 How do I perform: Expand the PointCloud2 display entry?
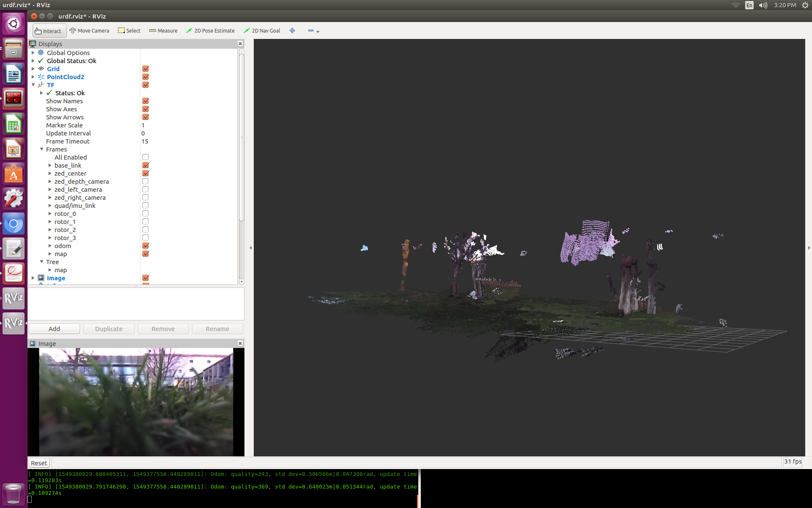tap(33, 77)
